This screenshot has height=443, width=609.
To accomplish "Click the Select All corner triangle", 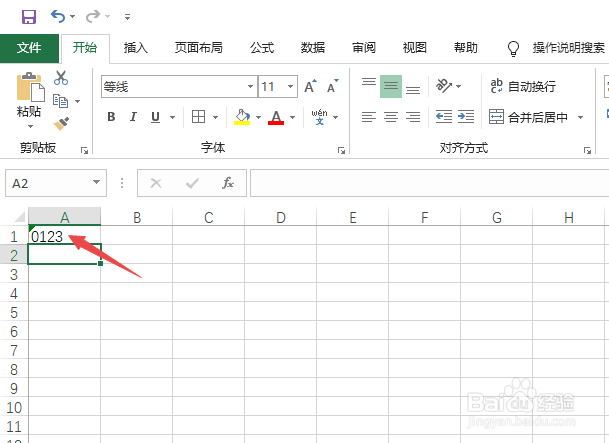I will [19, 216].
